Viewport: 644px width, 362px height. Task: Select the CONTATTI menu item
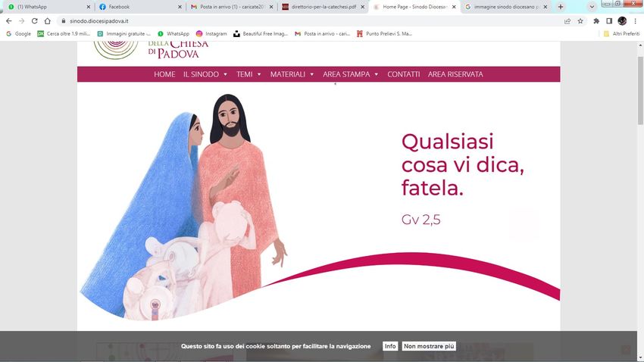tap(403, 74)
